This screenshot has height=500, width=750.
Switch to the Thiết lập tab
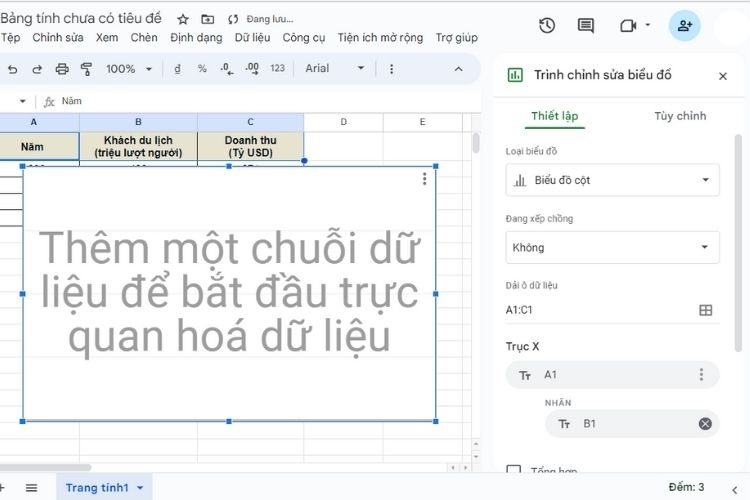(x=555, y=116)
